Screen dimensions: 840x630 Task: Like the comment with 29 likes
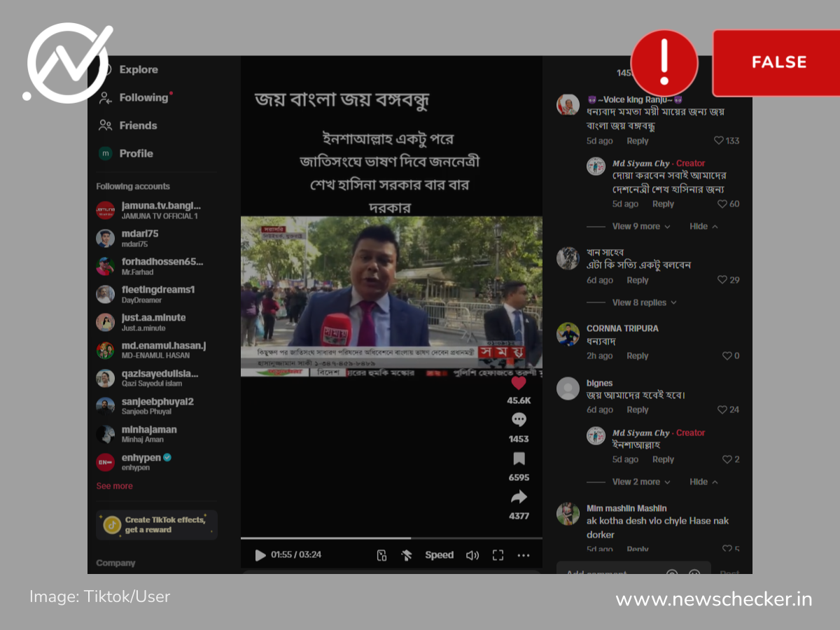pyautogui.click(x=722, y=280)
